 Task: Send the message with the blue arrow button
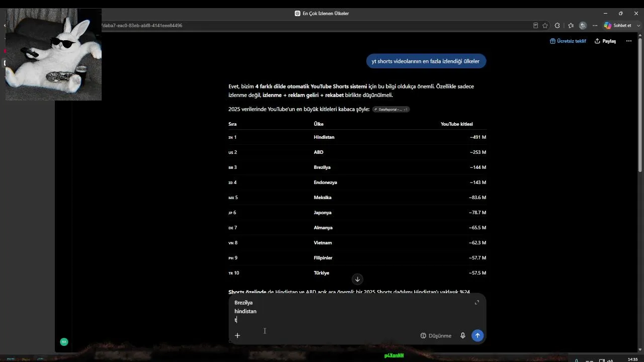(477, 335)
